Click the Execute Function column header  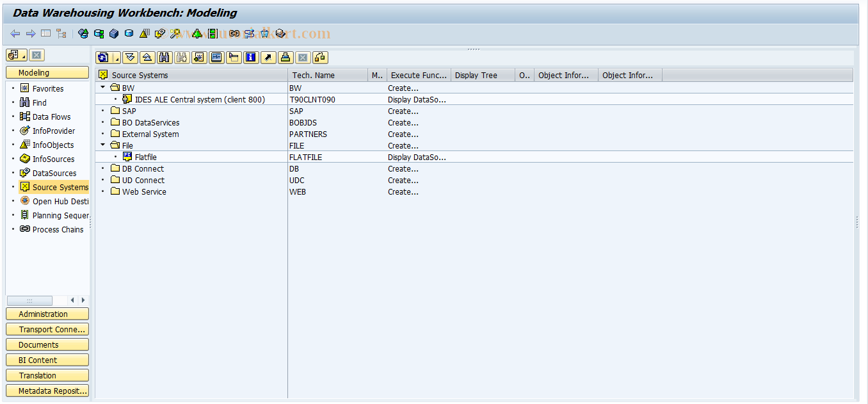419,75
